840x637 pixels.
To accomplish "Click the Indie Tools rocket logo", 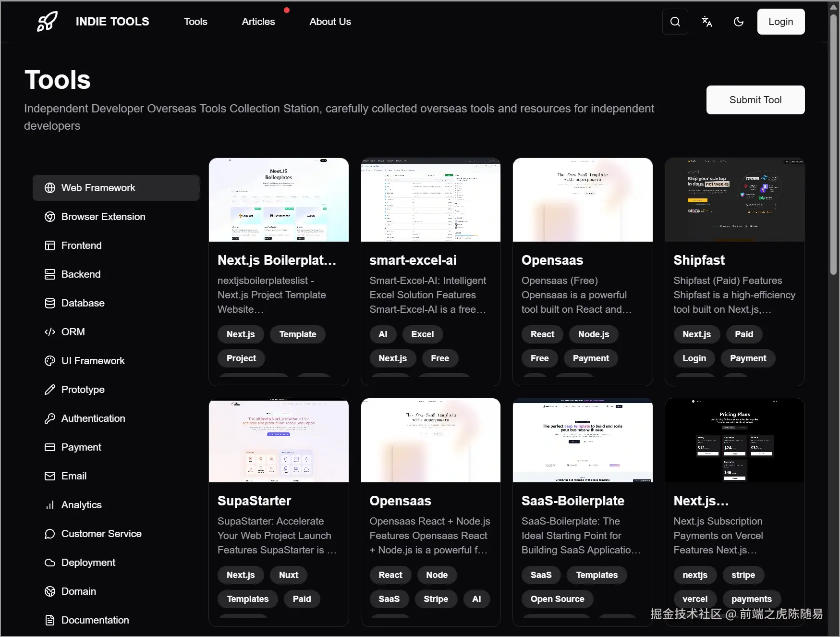I will pos(48,22).
